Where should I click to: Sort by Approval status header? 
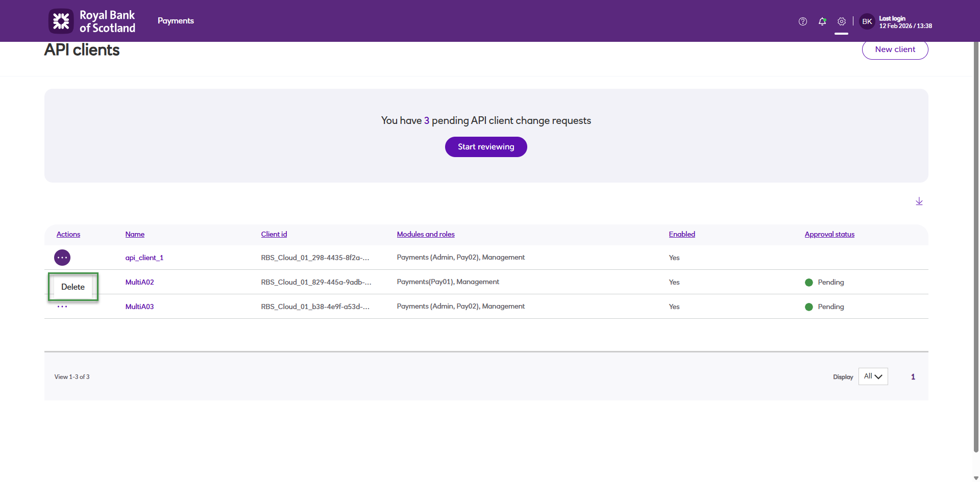tap(829, 234)
